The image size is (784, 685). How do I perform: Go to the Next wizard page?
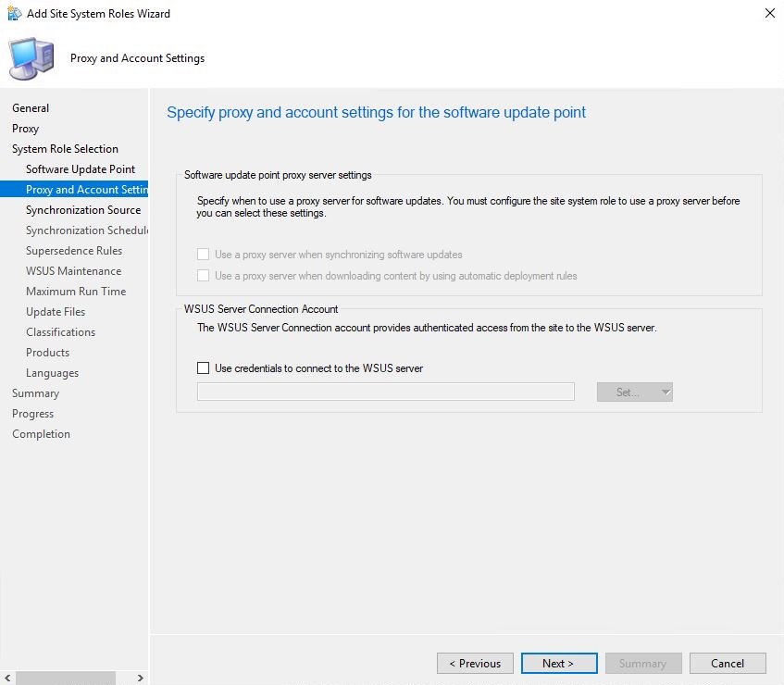click(558, 663)
